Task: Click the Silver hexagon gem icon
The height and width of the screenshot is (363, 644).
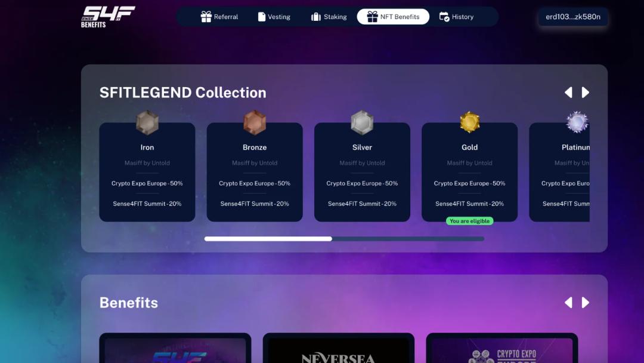Action: [362, 122]
